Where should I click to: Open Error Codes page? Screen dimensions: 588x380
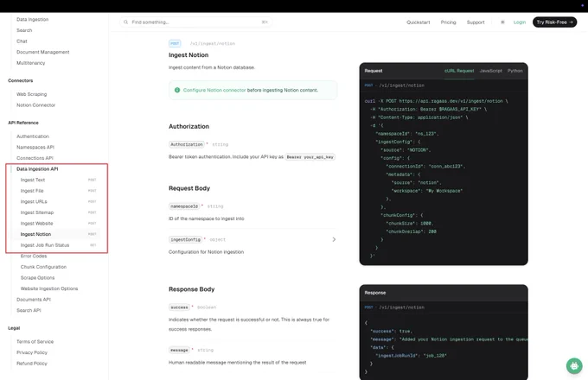[34, 256]
